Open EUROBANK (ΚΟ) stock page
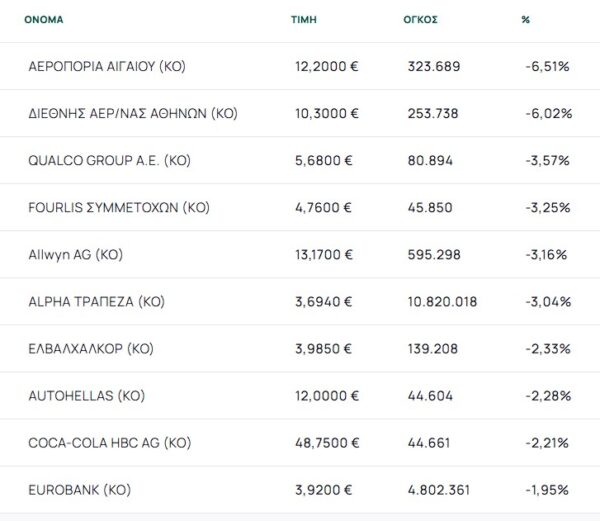The image size is (600, 521). point(80,490)
